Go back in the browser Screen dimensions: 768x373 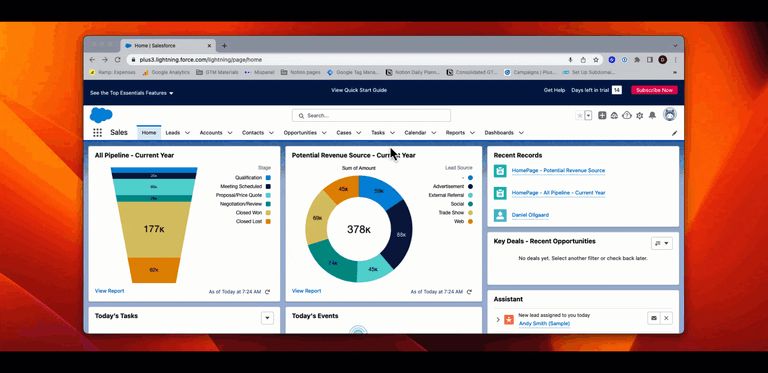pyautogui.click(x=93, y=60)
